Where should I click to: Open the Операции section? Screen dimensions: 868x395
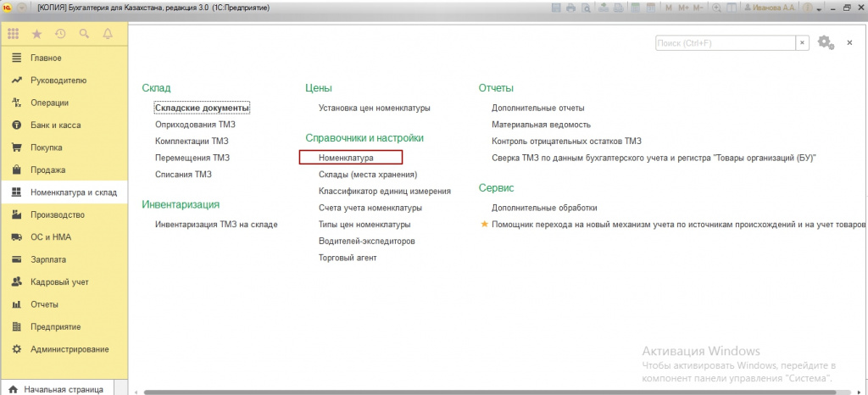tap(64, 103)
